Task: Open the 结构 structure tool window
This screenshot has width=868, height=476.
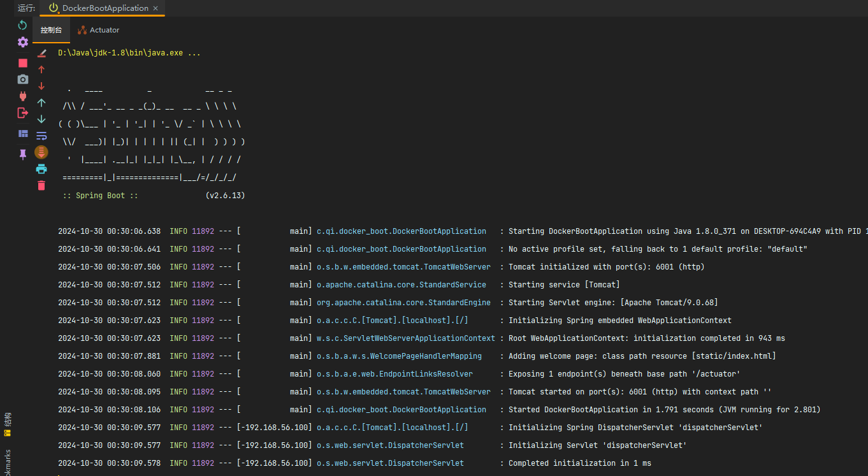Action: pyautogui.click(x=7, y=424)
